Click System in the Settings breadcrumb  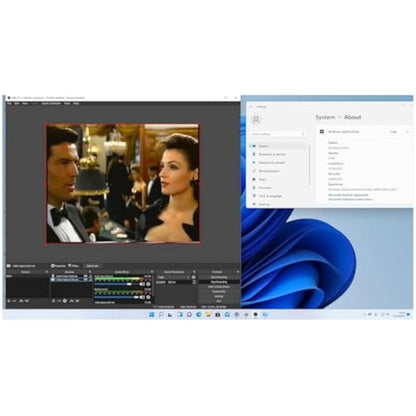click(325, 117)
